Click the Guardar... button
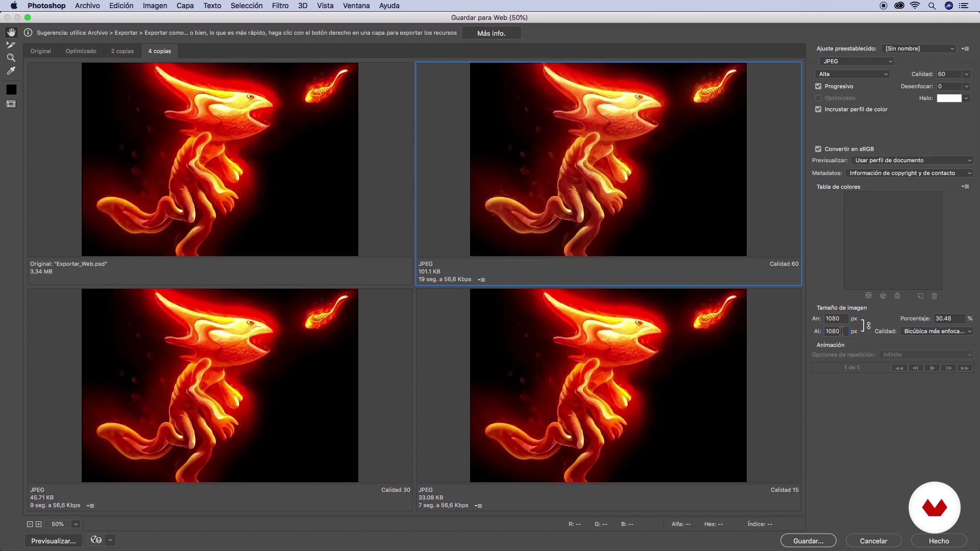Image resolution: width=980 pixels, height=551 pixels. click(808, 541)
